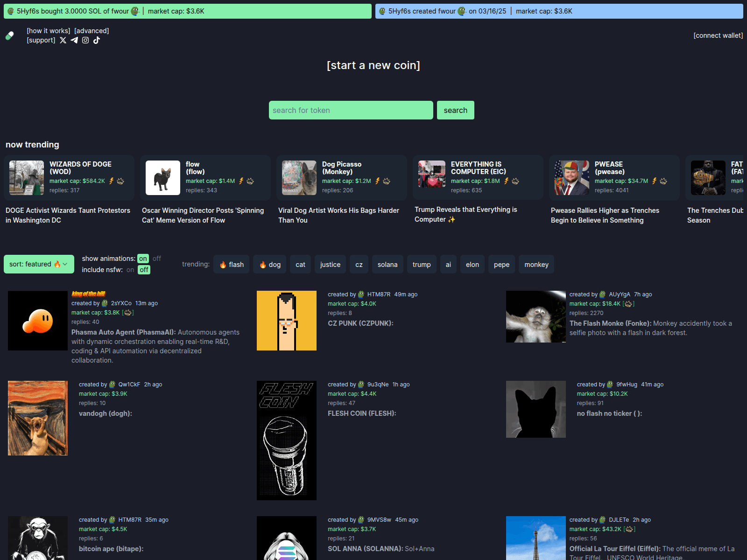Click crown icon on PWEASE card
Screen dimensions: 747x560
pyautogui.click(x=663, y=181)
